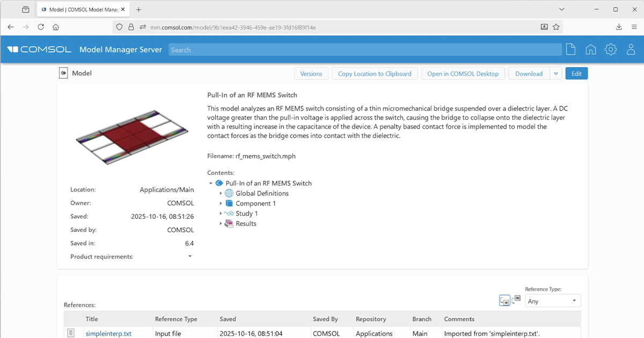Go to Model Manager home icon
Viewport: 644px width, 338px height.
pyautogui.click(x=590, y=50)
